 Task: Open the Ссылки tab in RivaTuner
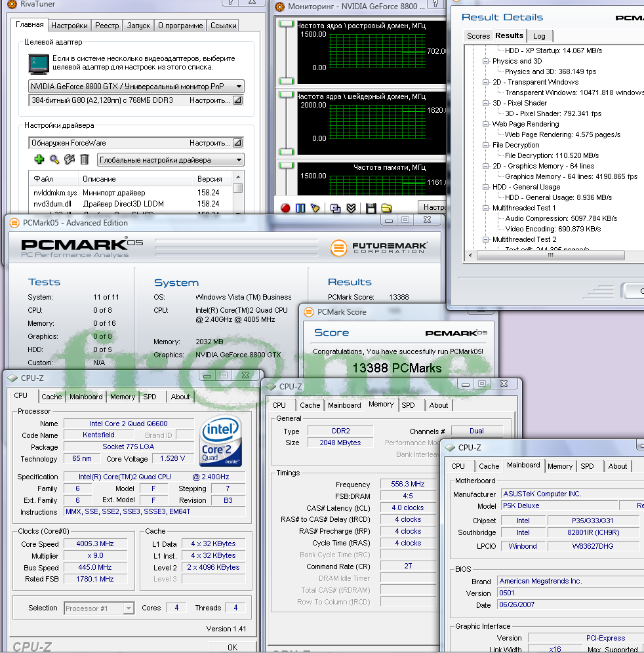224,26
